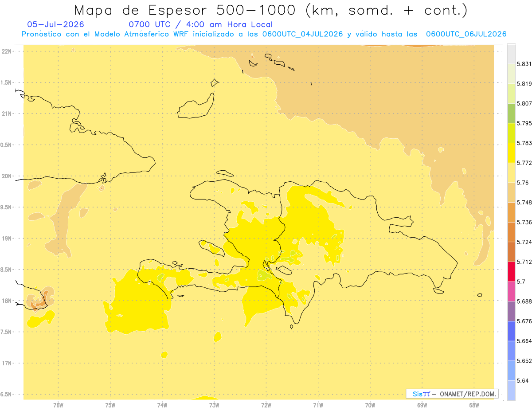Viewport: 532px width, 411px height.
Task: Click the red colorbar segment above 5.7
Action: 511,271
